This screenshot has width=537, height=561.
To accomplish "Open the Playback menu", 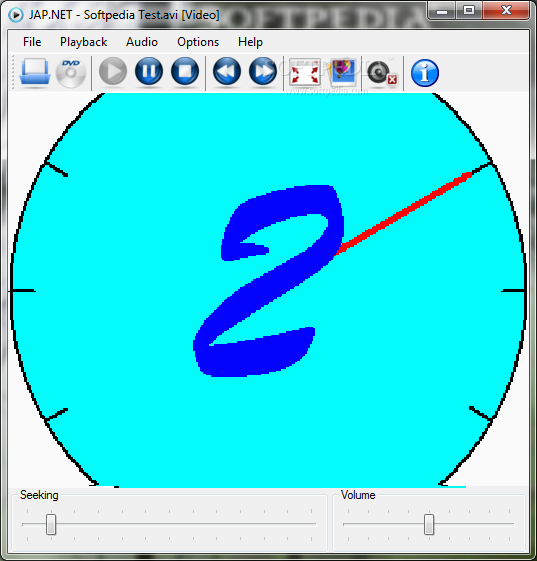I will point(83,42).
